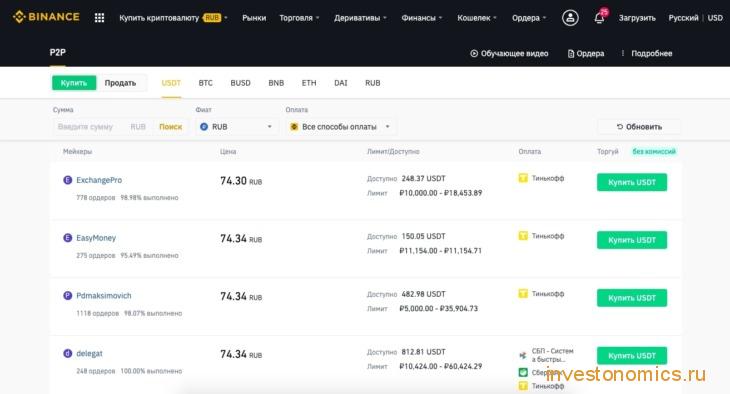Open the P2P Ордера link
The height and width of the screenshot is (394, 730).
coord(586,54)
